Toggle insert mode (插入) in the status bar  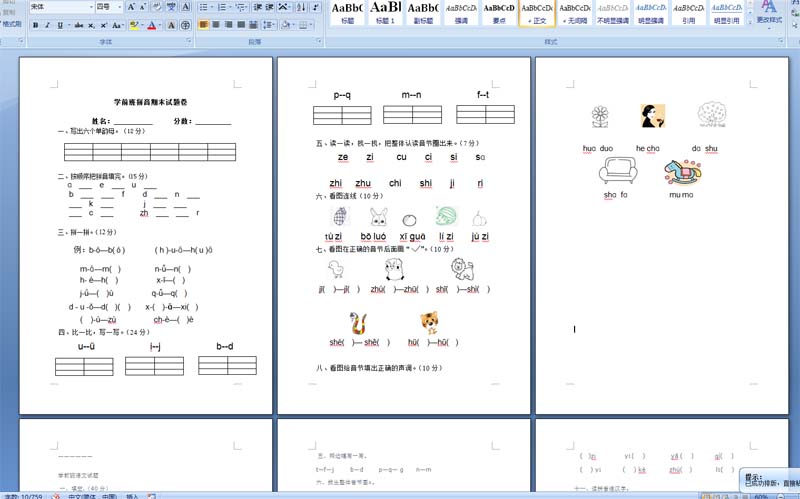tap(132, 496)
